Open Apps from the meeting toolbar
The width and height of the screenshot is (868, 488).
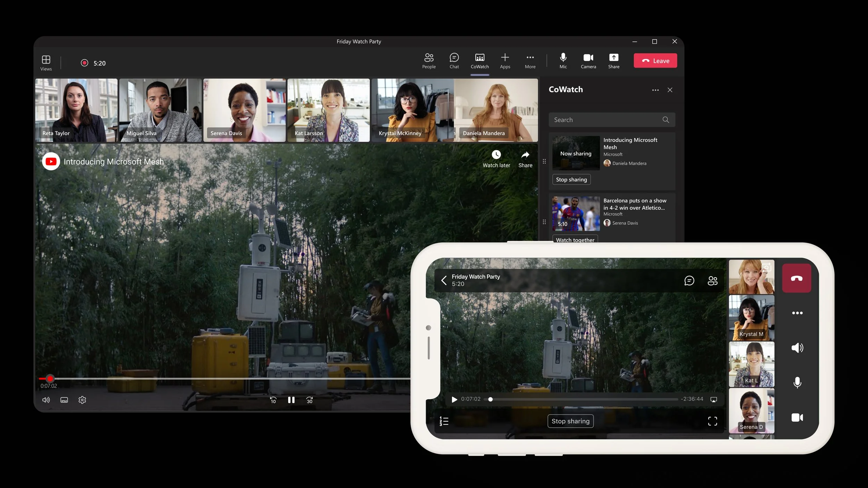point(505,61)
